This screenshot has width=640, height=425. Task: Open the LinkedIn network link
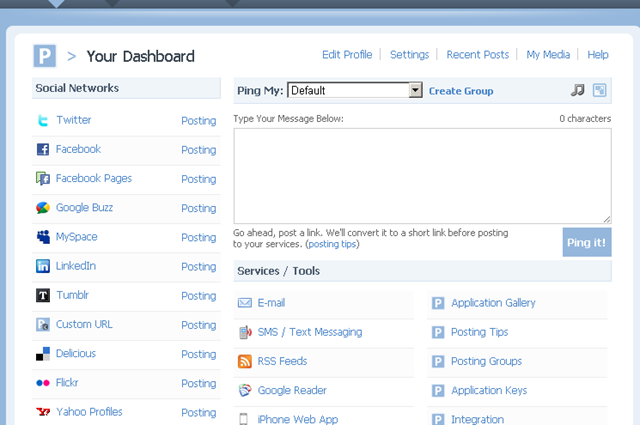click(x=76, y=266)
